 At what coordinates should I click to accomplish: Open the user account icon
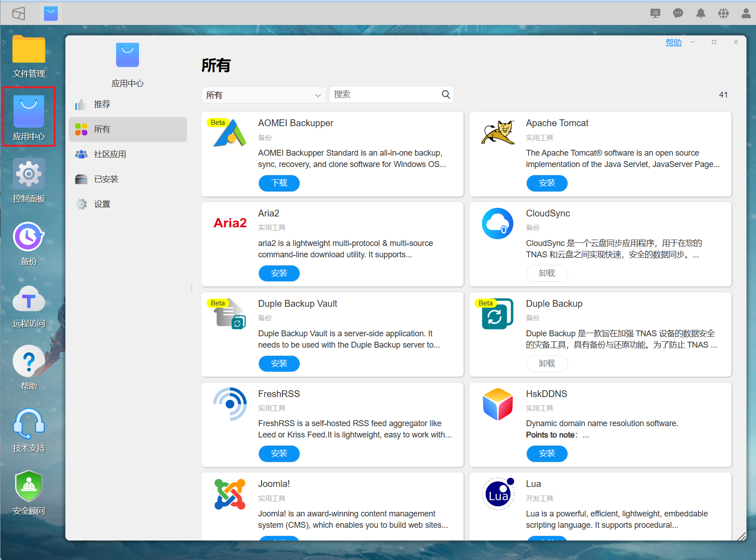(x=746, y=13)
